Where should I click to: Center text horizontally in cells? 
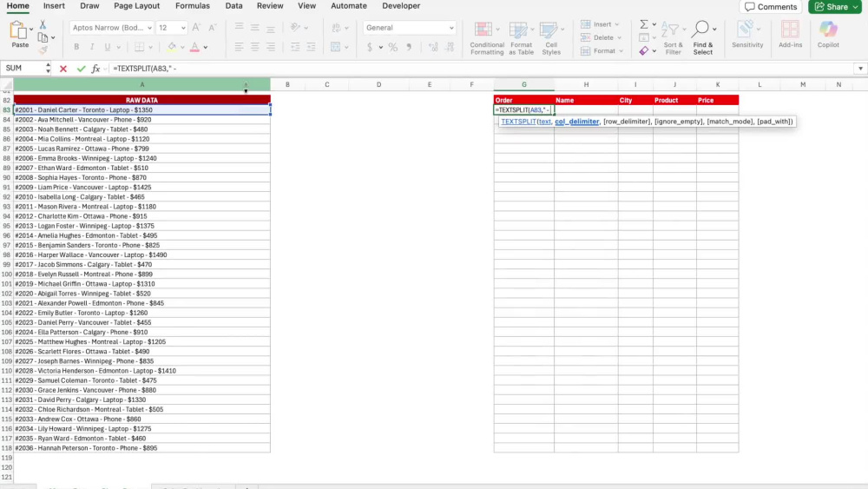click(x=254, y=48)
